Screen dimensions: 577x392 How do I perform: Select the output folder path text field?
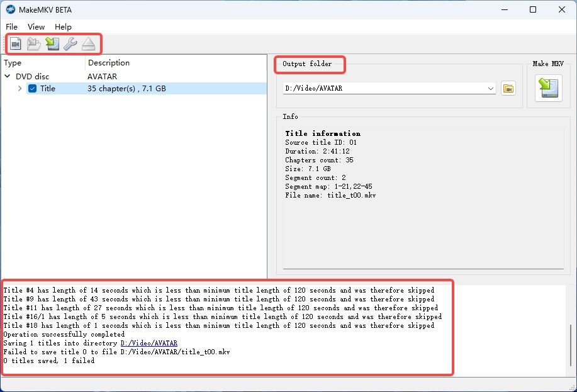[x=378, y=89]
